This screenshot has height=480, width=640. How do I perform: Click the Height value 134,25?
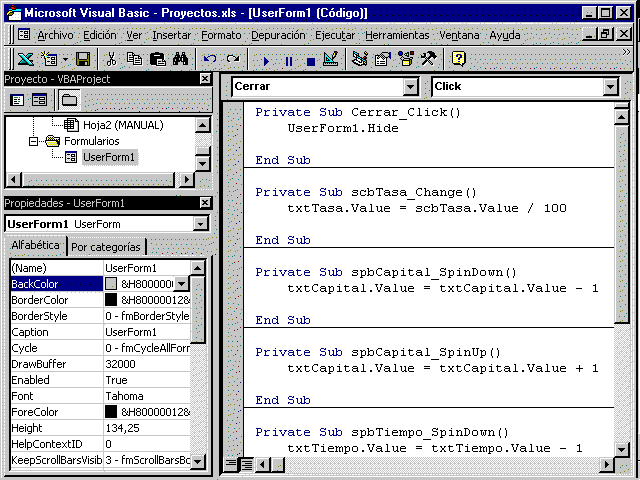click(122, 428)
